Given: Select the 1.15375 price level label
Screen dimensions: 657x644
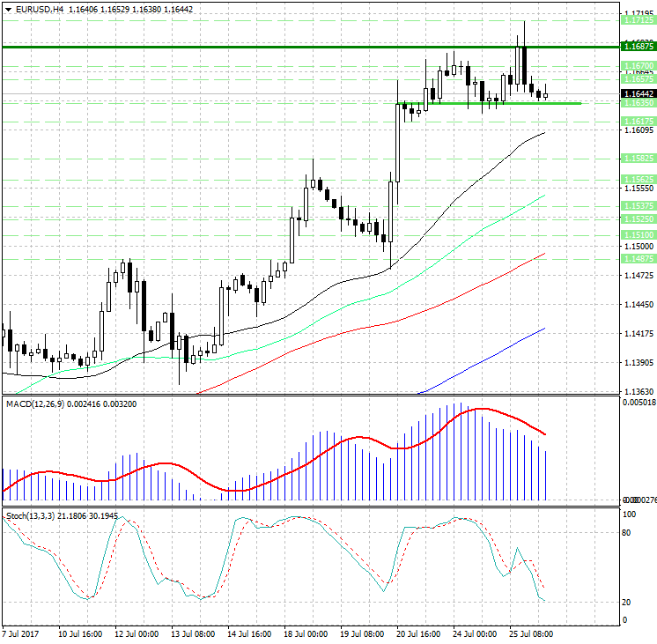Looking at the screenshot, I should pyautogui.click(x=639, y=206).
